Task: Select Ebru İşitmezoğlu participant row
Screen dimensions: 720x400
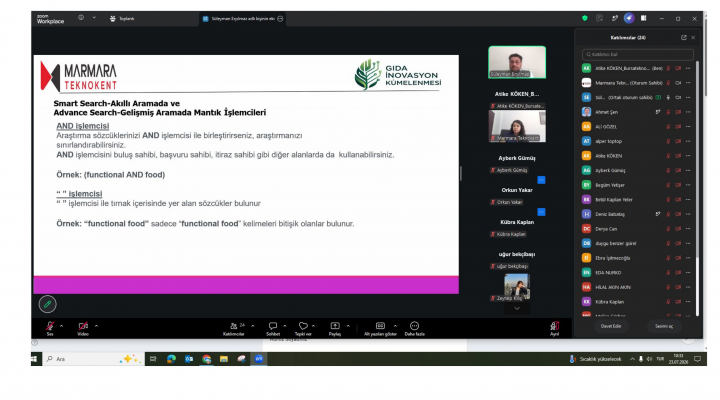Action: coord(637,258)
